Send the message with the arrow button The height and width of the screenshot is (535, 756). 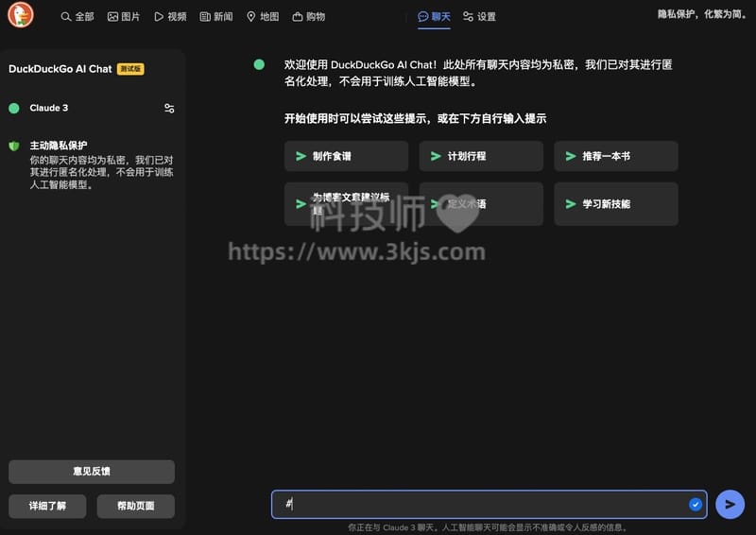pos(730,505)
